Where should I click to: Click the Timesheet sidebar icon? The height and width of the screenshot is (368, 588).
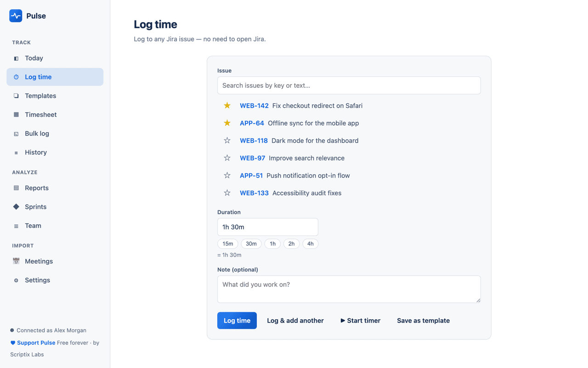coord(16,115)
